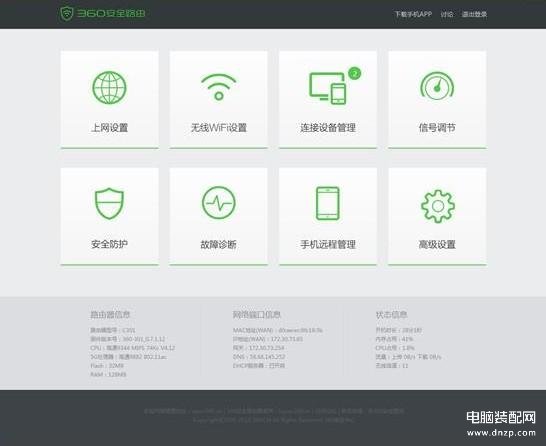Click the 360 shield logo icon
The image size is (546, 446).
coord(67,14)
